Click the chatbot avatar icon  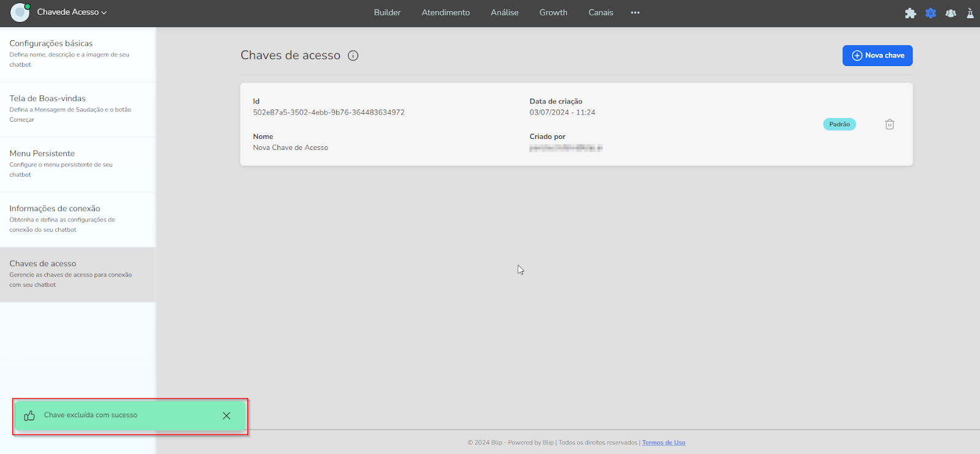(x=20, y=12)
